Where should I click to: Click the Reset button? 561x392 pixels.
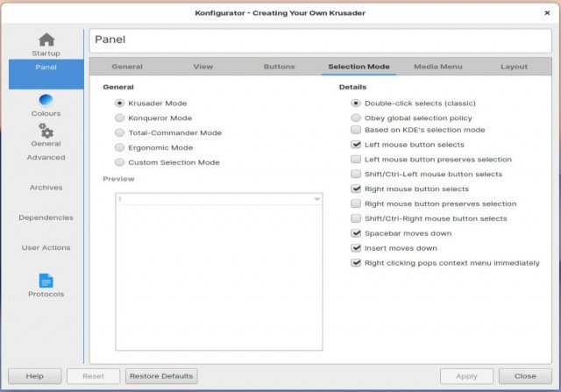(x=93, y=376)
